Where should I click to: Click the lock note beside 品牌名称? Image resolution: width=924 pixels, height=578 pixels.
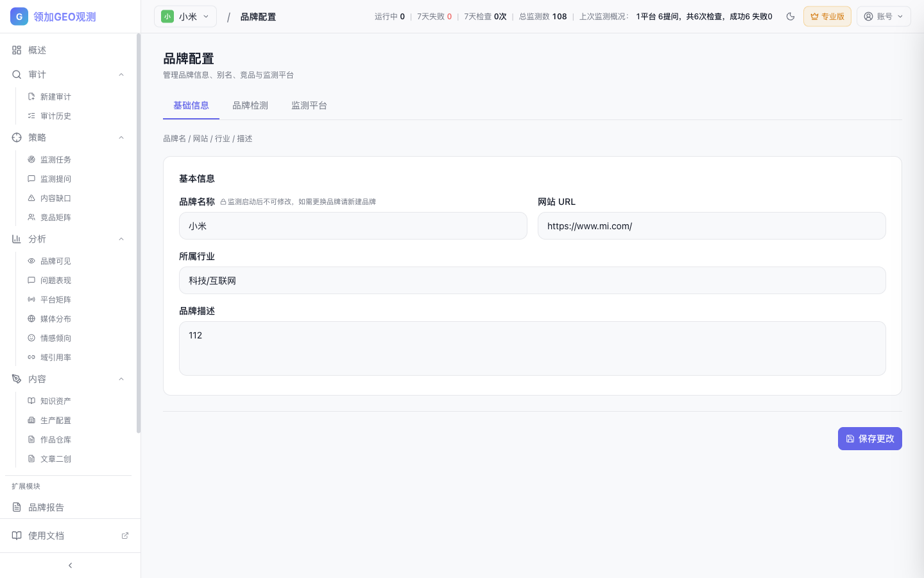(298, 202)
